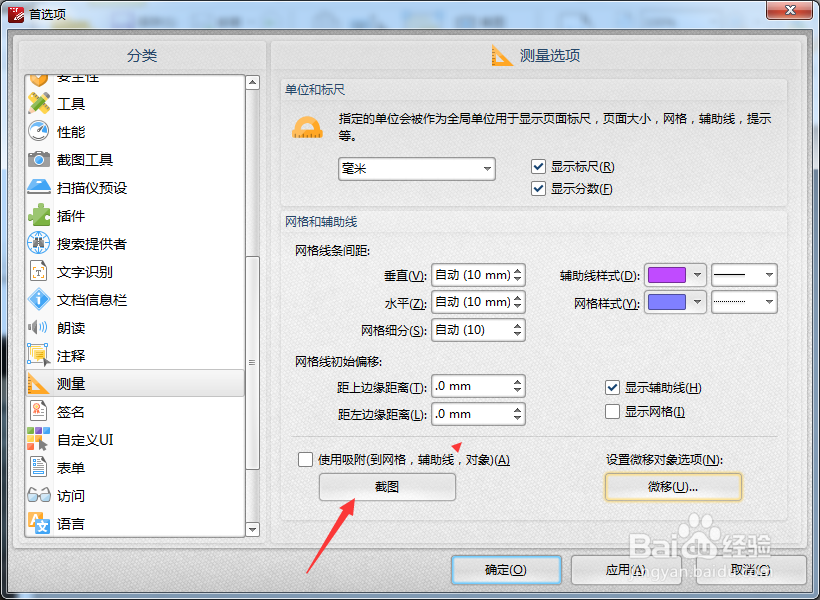
Task: Click the 自定义UI colored squares icon
Action: pyautogui.click(x=38, y=439)
